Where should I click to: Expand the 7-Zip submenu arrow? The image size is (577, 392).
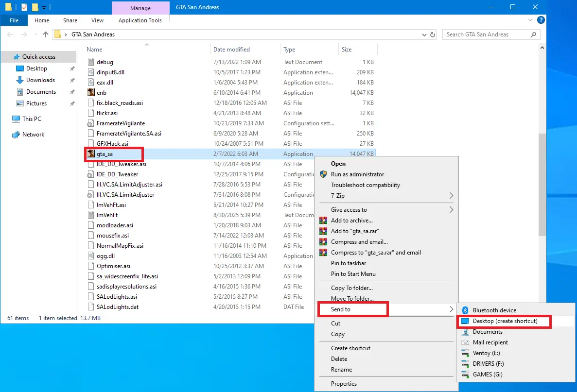point(451,196)
